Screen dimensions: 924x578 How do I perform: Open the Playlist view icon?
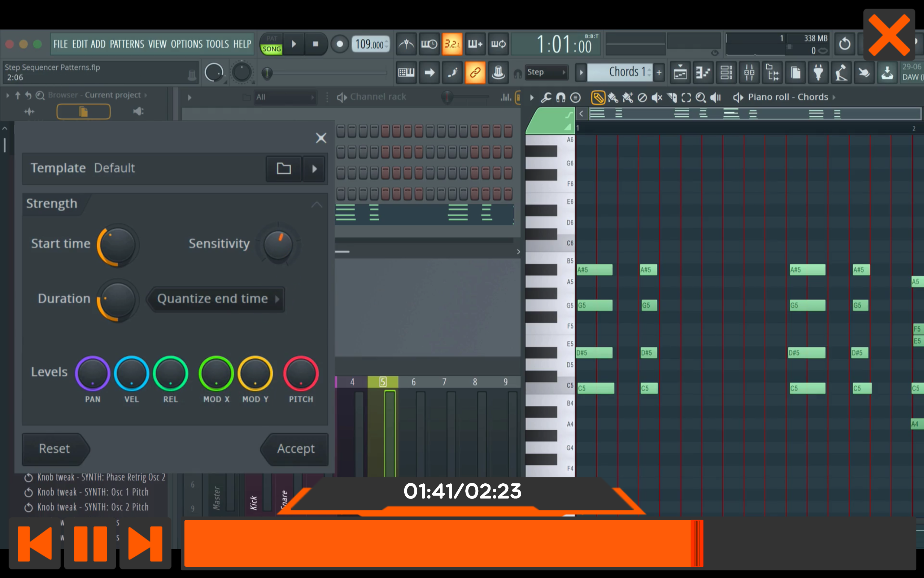click(x=680, y=72)
